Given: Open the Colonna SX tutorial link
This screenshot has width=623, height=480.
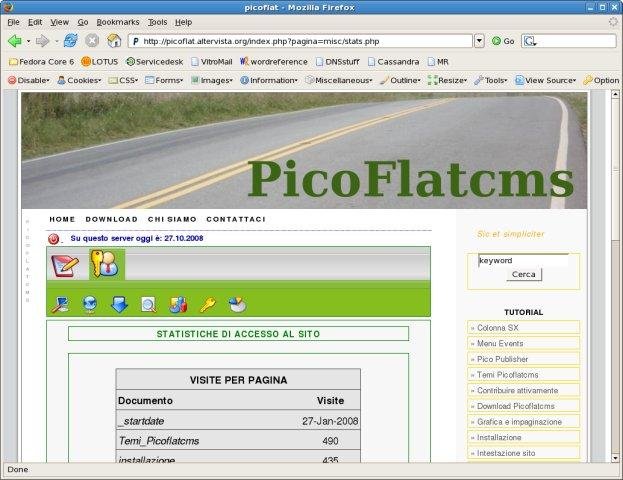Looking at the screenshot, I should tap(523, 328).
